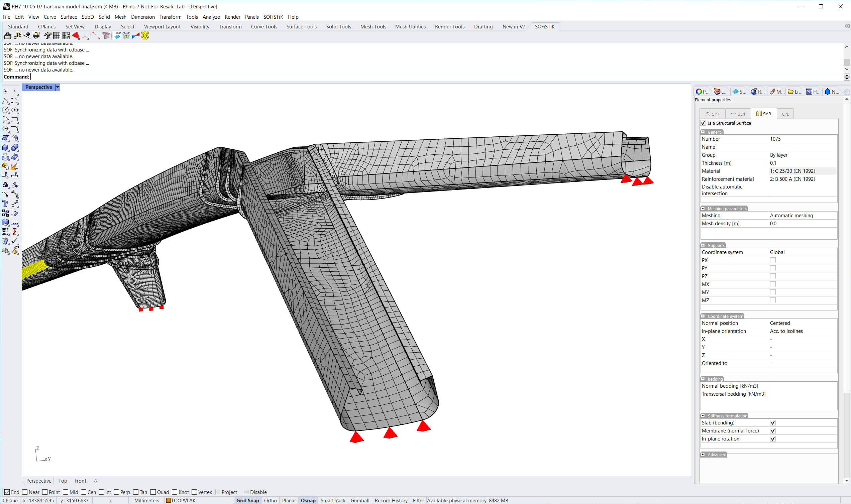Select the Circle tool in sidebar
The width and height of the screenshot is (851, 504).
pyautogui.click(x=5, y=110)
